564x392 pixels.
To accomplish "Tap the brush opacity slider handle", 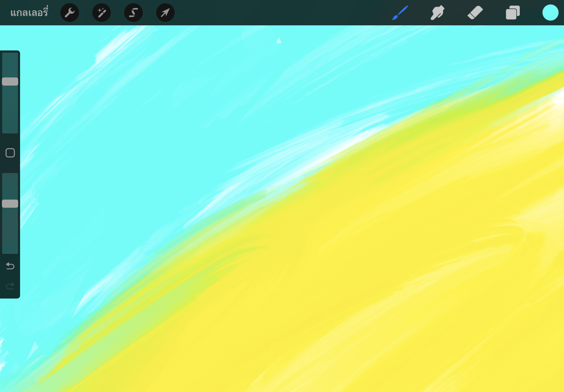I will click(10, 203).
